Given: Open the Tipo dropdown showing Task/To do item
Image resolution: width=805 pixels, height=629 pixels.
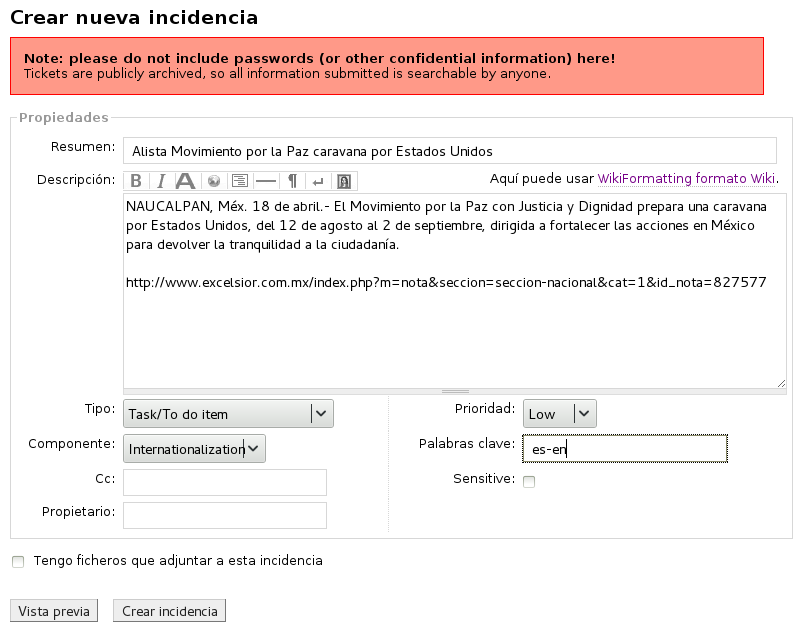Looking at the screenshot, I should (x=228, y=414).
